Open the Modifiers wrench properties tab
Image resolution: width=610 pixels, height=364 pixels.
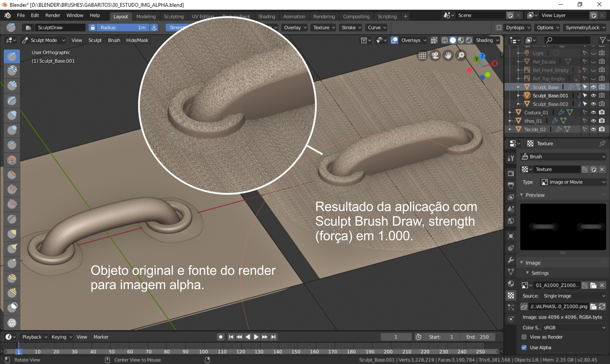tap(511, 260)
